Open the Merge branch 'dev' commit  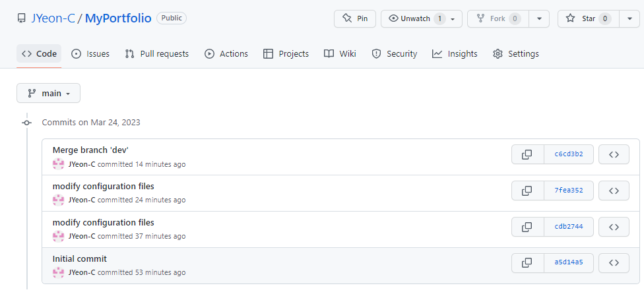[x=91, y=150]
